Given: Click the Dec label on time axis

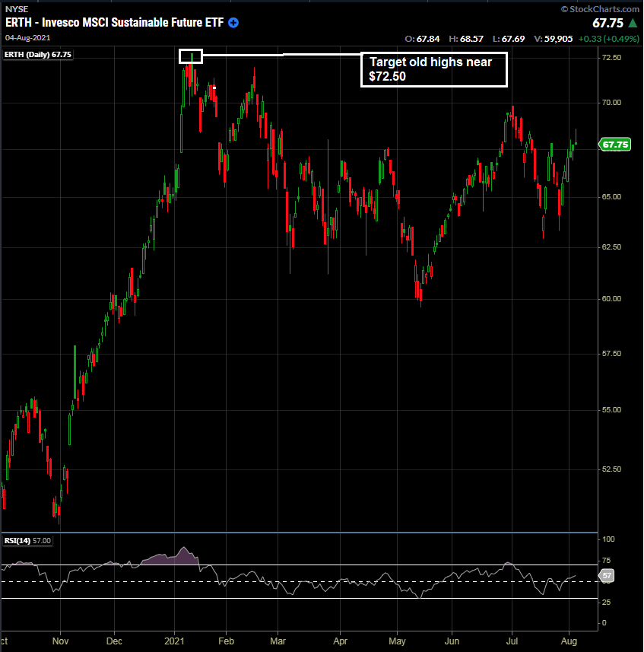Looking at the screenshot, I should tap(114, 641).
